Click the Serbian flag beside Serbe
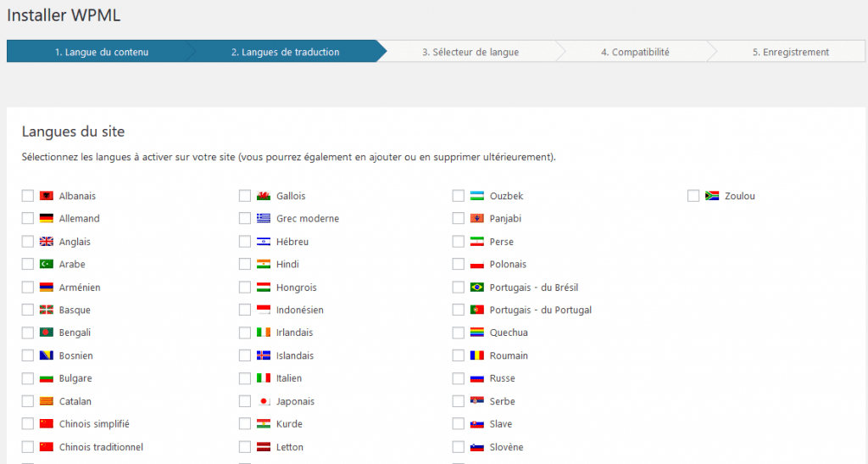Image resolution: width=868 pixels, height=464 pixels. coord(477,401)
